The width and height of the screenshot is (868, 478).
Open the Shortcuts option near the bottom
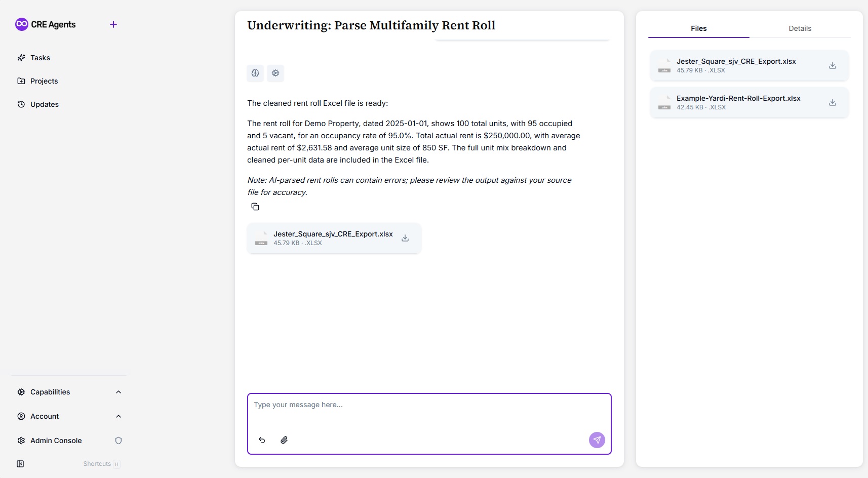point(97,464)
